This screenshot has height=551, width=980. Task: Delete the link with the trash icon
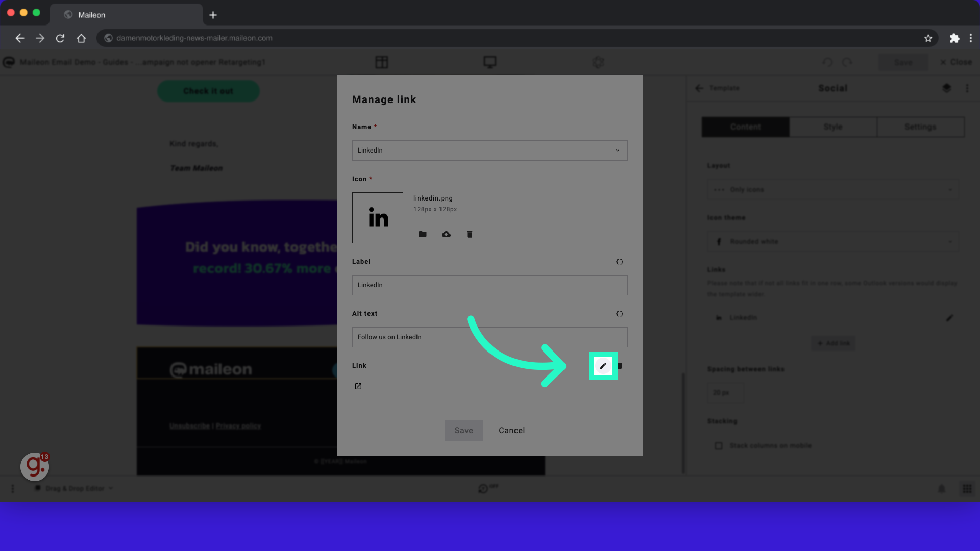click(620, 366)
